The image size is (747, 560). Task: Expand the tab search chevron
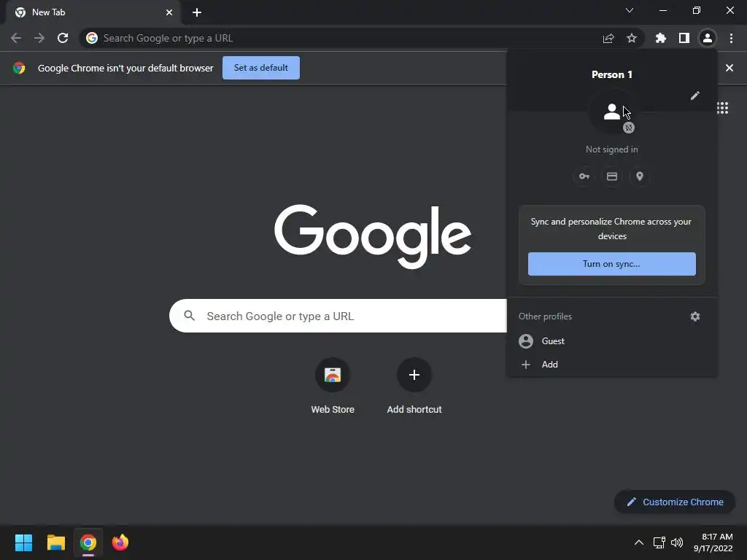[630, 10]
